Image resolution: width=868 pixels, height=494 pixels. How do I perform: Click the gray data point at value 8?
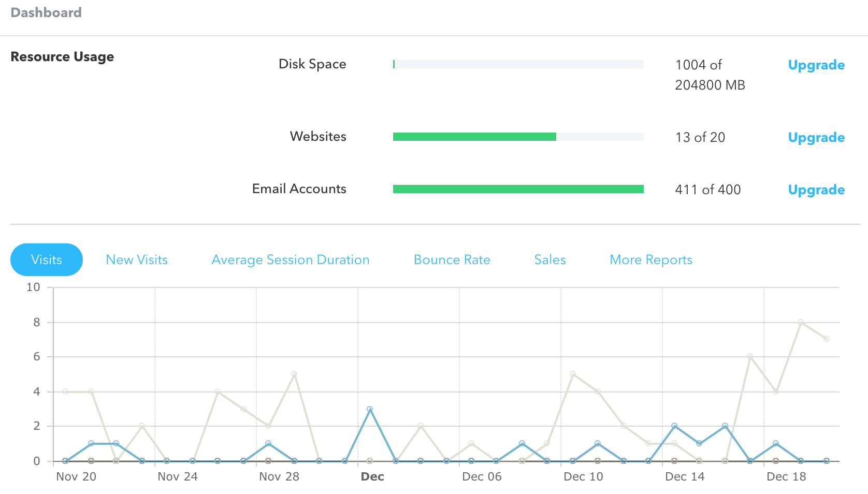click(801, 322)
